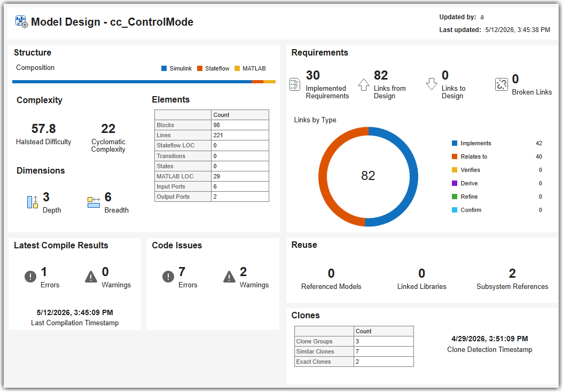Click the Confirm legend cyan swatch

(455, 210)
